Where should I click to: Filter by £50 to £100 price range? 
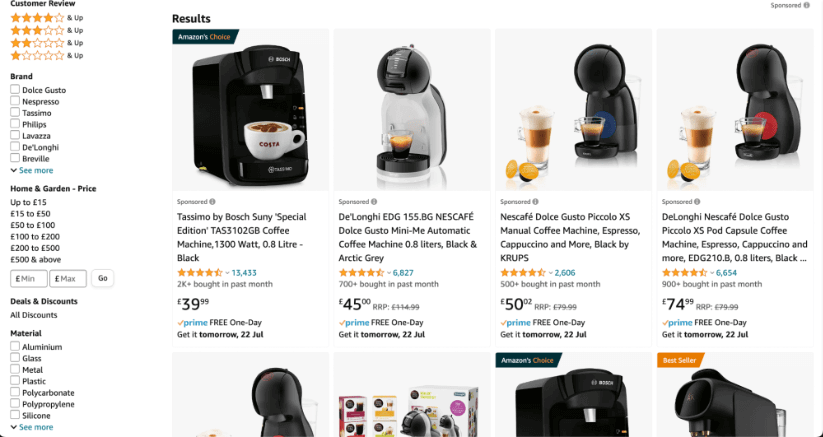[33, 225]
